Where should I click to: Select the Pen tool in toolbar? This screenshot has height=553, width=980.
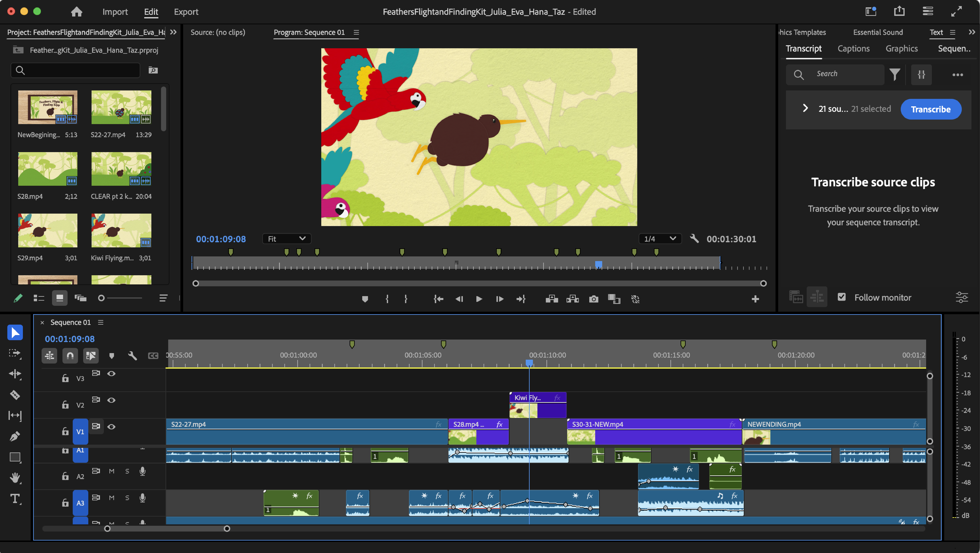coord(15,436)
